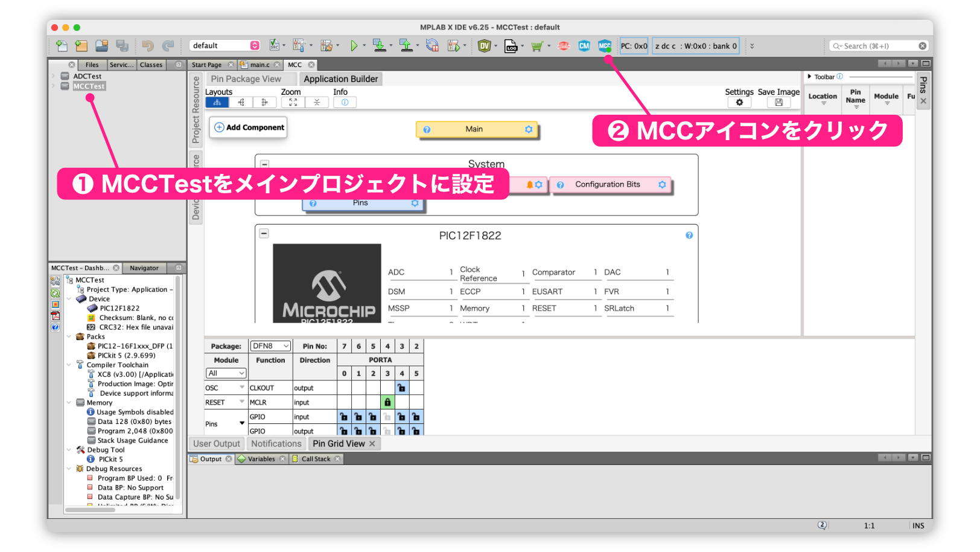Screen dimensions: 980x552
Task: Click the blue CM toolbar icon
Action: coord(584,46)
